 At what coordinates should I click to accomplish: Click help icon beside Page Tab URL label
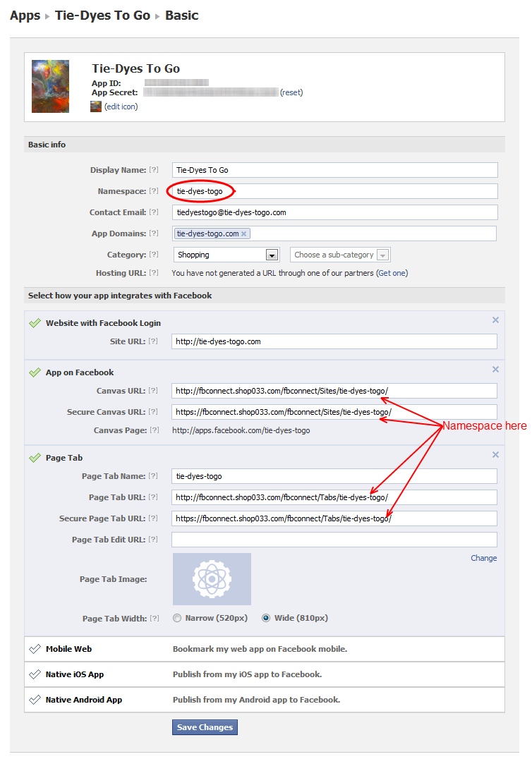(x=153, y=497)
